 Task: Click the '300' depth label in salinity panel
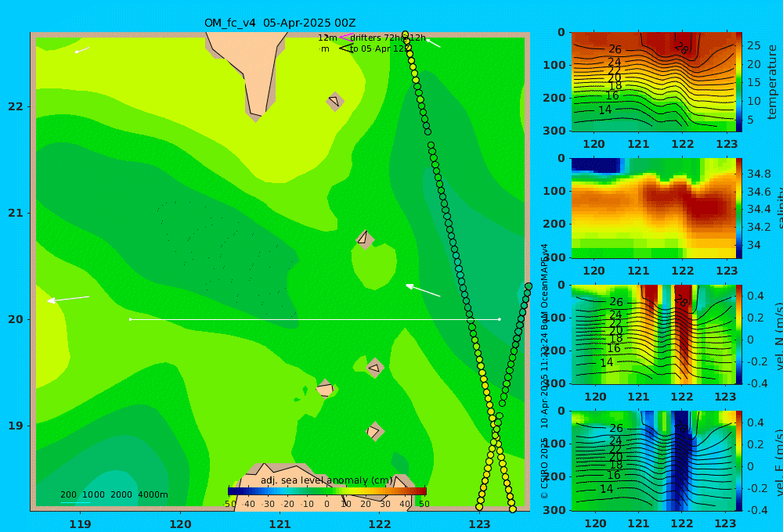pyautogui.click(x=555, y=257)
